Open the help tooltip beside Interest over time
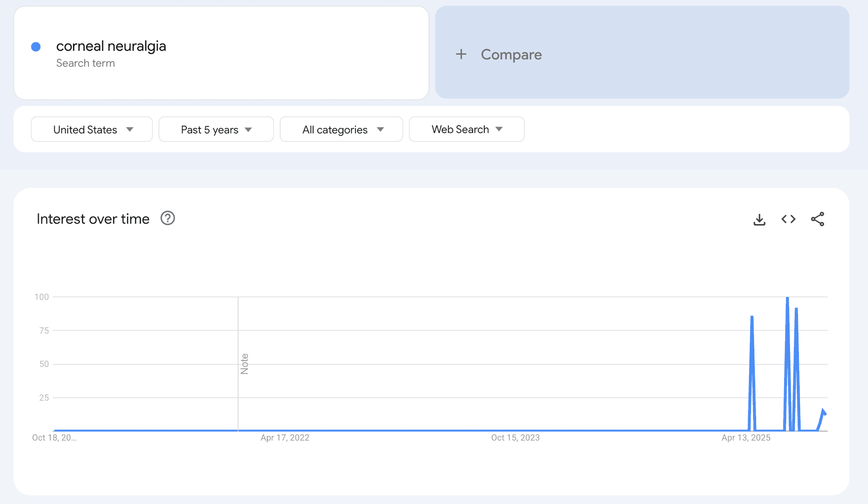868x504 pixels. 167,219
